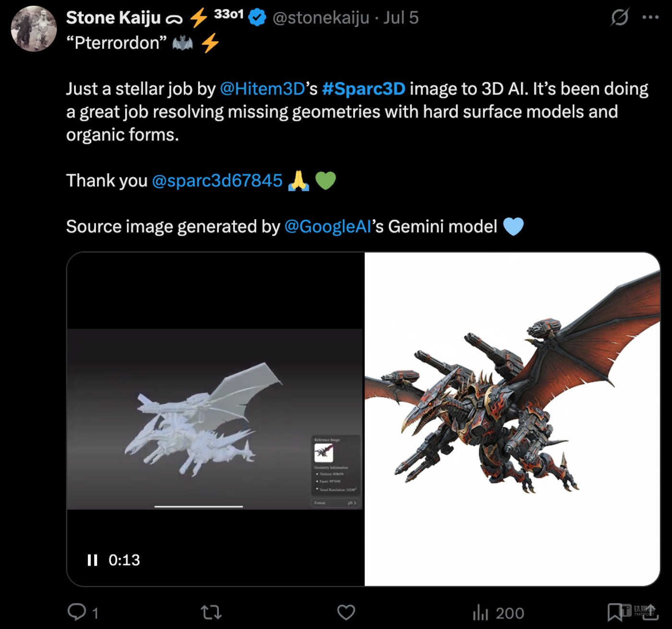Reply to the post via comment icon
Screen dimensions: 672x629
77,612
